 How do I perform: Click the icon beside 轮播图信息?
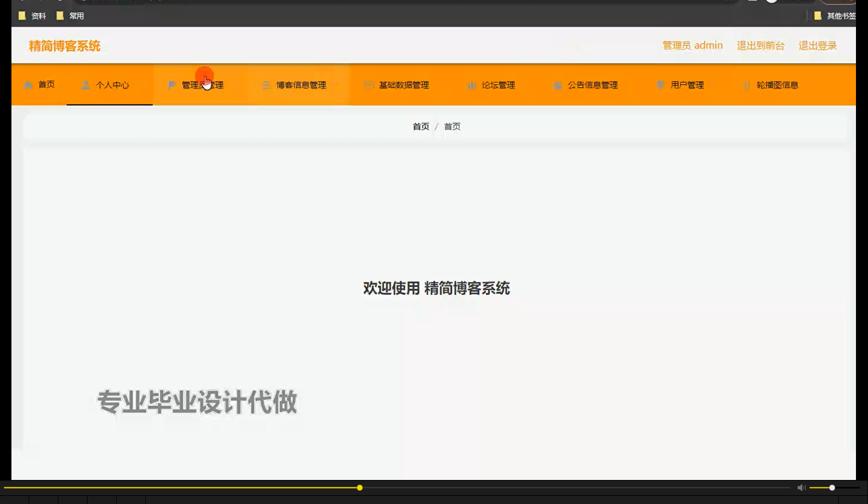pyautogui.click(x=747, y=85)
